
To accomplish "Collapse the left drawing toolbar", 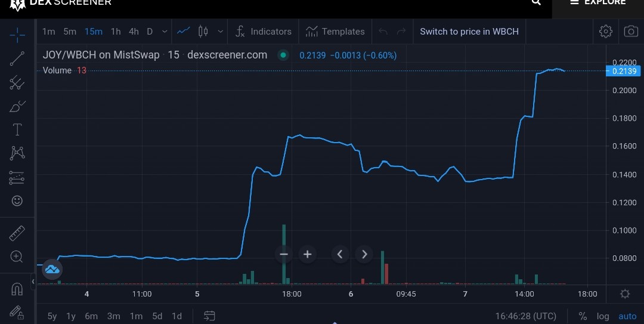I will (x=33, y=281).
